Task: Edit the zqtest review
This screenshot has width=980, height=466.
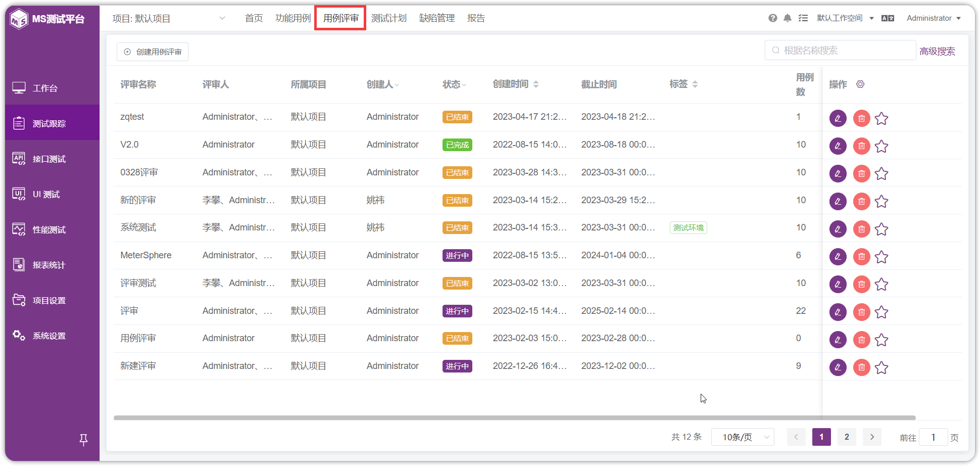Action: pyautogui.click(x=838, y=118)
